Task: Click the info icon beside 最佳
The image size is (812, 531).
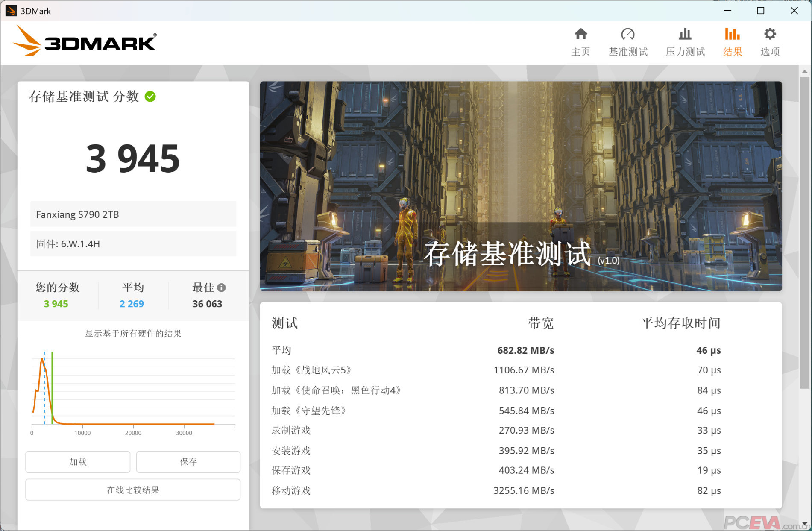Action: (221, 288)
